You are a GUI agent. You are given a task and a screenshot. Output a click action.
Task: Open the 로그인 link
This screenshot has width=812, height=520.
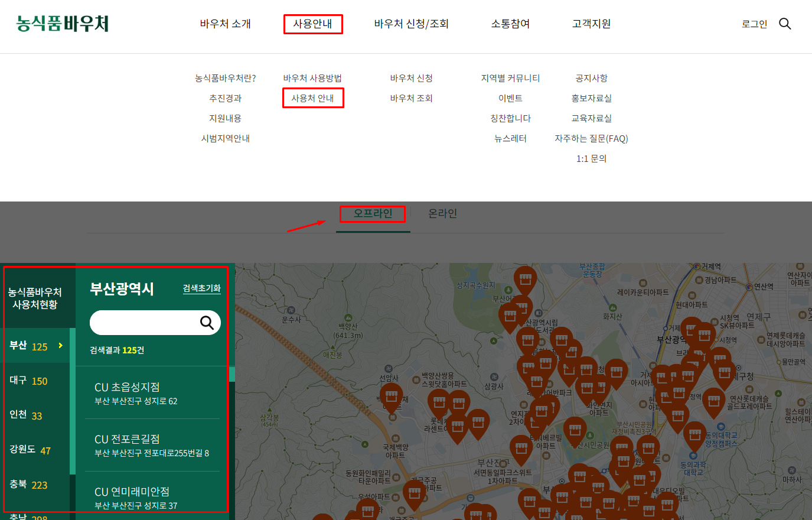[x=754, y=24]
